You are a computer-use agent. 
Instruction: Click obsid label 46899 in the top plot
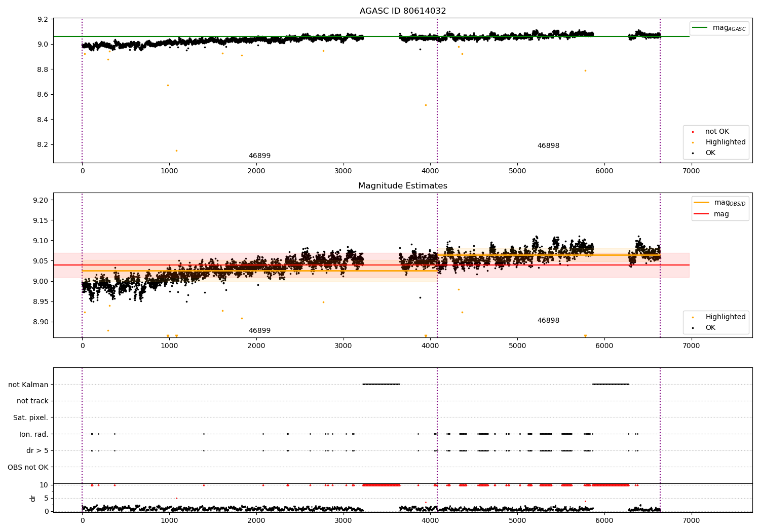(x=259, y=156)
